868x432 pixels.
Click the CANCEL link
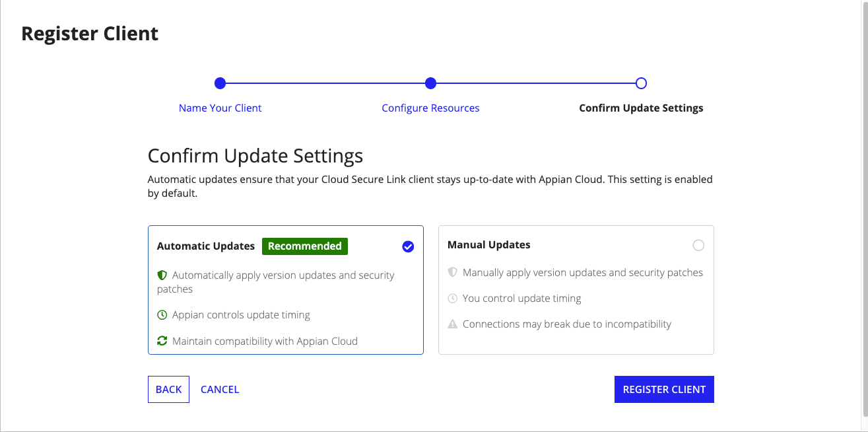[x=220, y=390]
